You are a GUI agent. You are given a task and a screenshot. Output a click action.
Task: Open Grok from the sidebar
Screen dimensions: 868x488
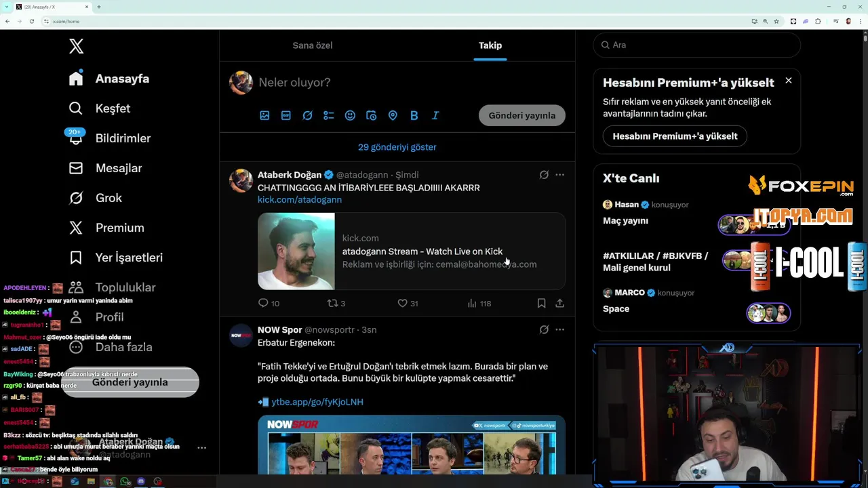click(x=96, y=198)
